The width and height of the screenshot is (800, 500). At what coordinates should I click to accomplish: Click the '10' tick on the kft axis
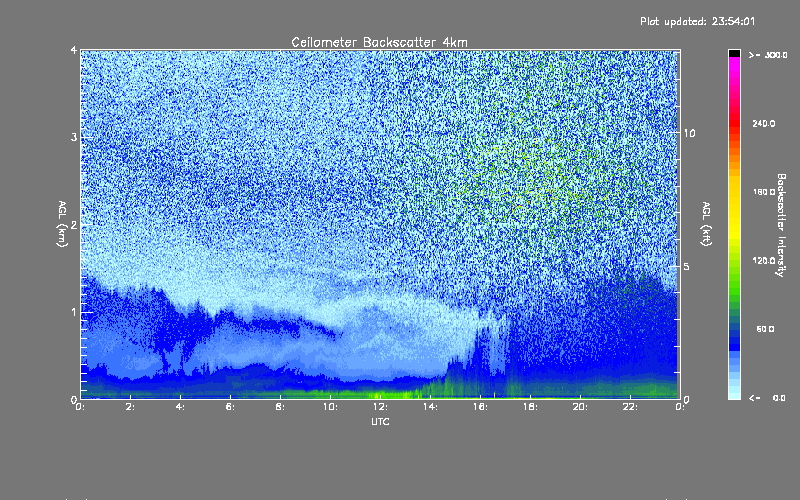click(689, 133)
